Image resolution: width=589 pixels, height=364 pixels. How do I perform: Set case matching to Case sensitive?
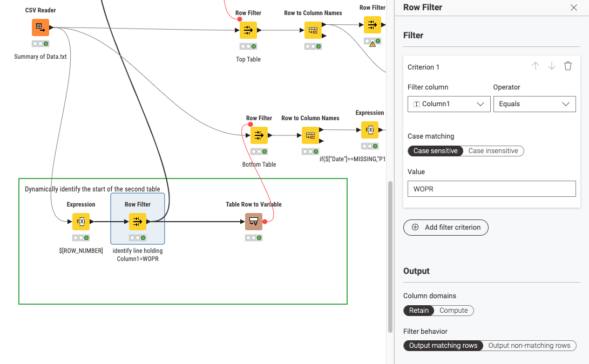pos(435,151)
